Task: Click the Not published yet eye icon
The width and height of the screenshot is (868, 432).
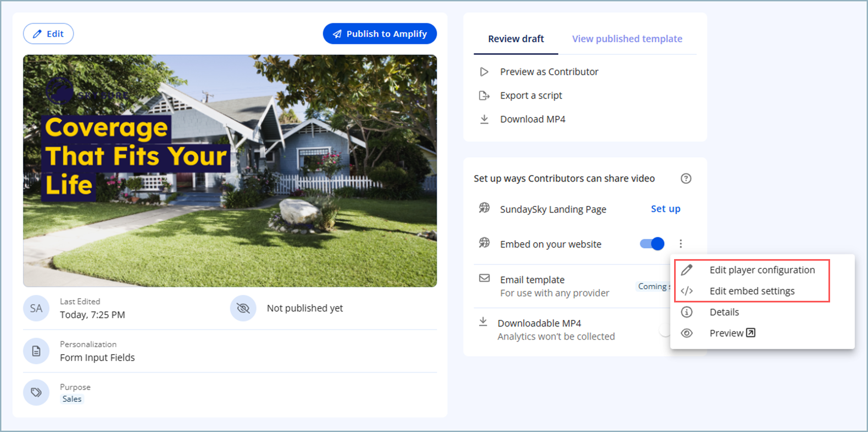Action: (x=243, y=308)
